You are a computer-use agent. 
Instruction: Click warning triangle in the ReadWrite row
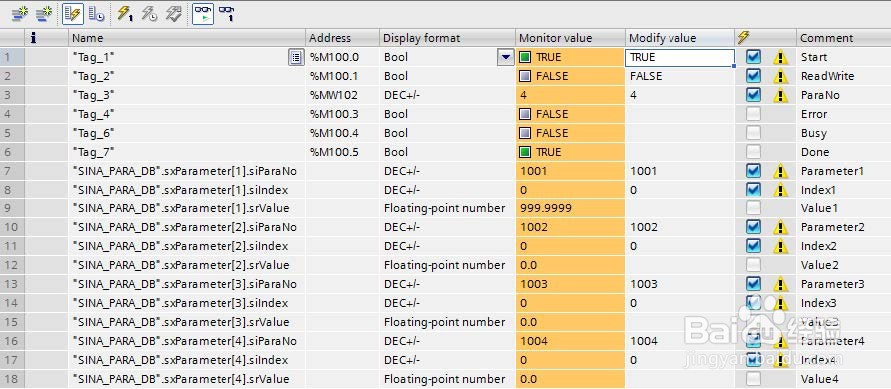(781, 76)
